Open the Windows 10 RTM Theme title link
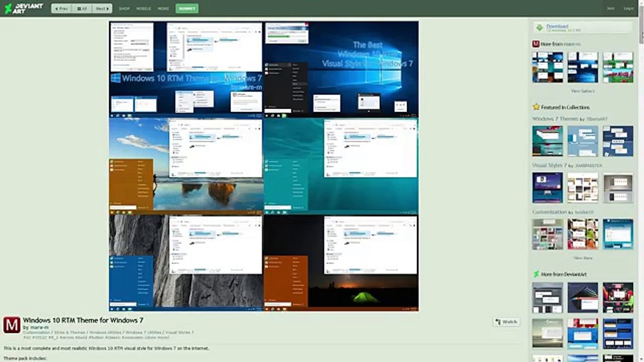 tap(83, 320)
